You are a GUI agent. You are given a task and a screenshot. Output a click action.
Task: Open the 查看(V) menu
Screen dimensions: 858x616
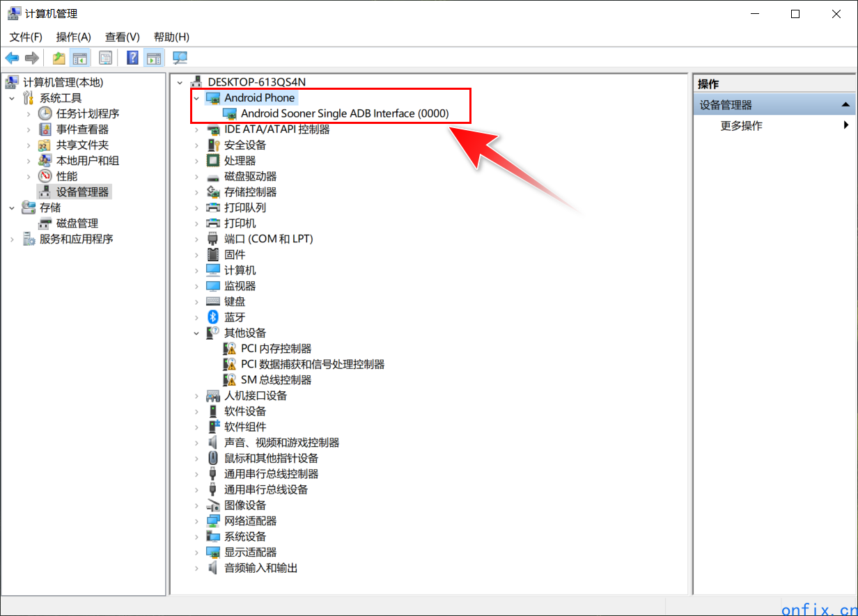point(122,37)
